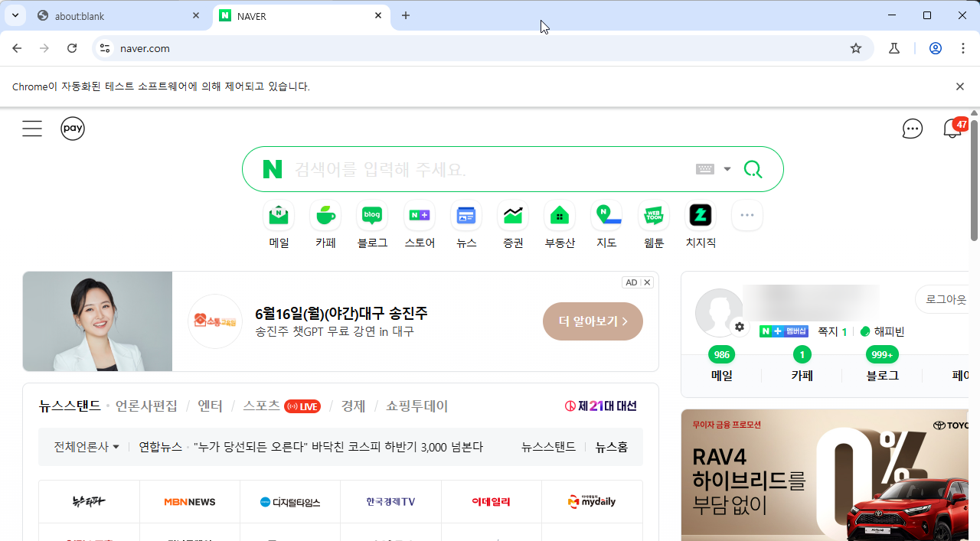Expand the 전체언론사 press selector
This screenshot has height=541, width=980.
tap(84, 447)
